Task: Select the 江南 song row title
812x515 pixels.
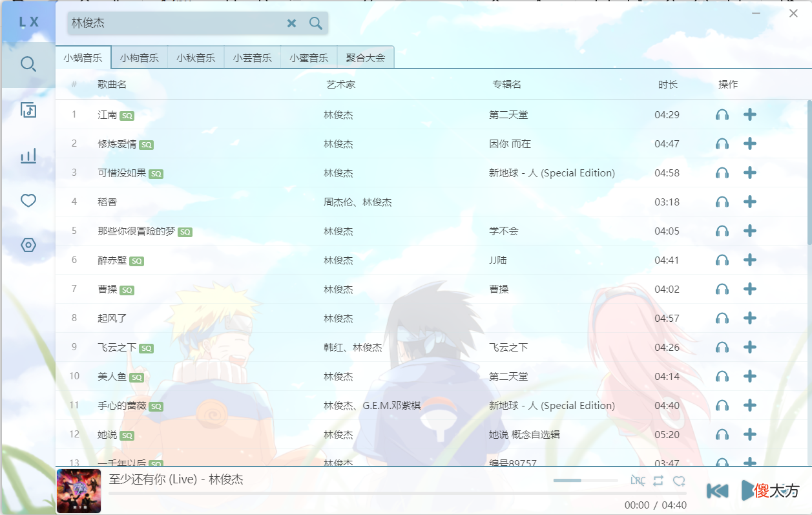Action: tap(107, 115)
